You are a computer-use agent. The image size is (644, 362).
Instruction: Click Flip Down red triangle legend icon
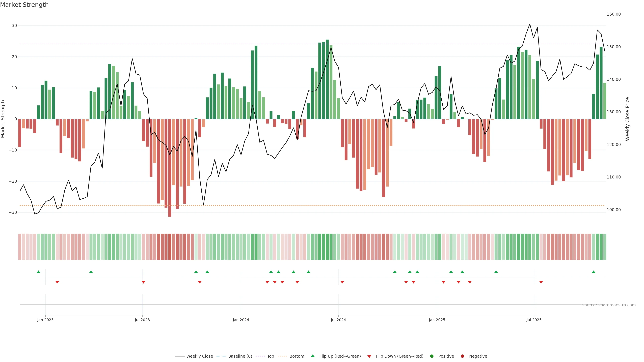coord(369,356)
